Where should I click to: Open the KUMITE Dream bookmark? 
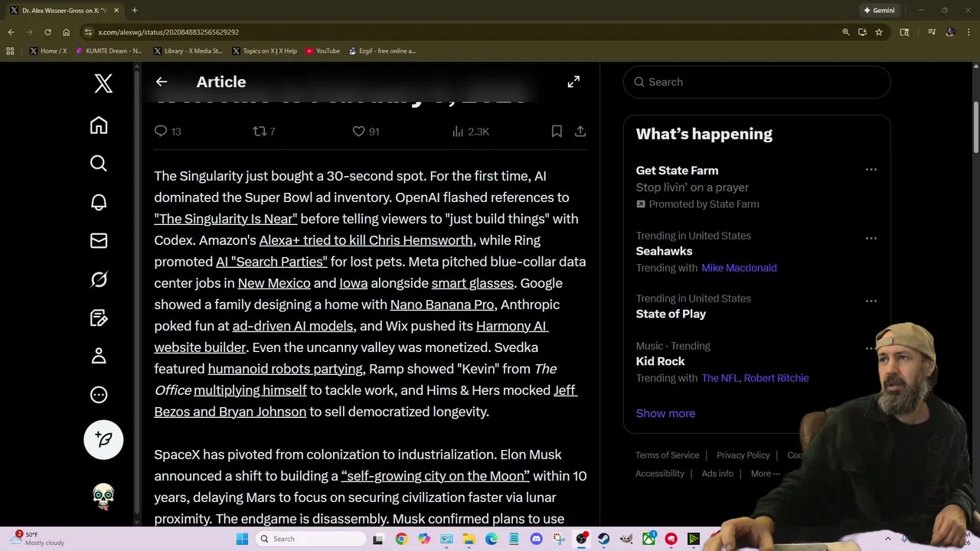[109, 51]
